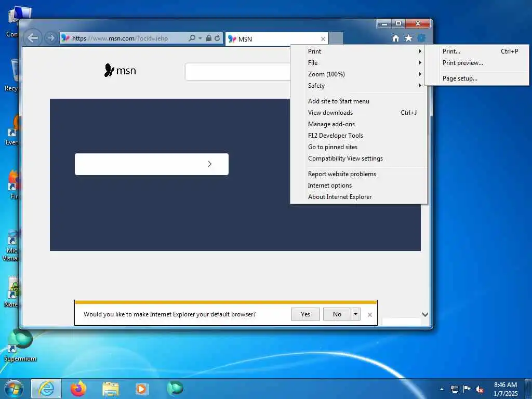Image resolution: width=532 pixels, height=399 pixels.
Task: Open Windows Media Player in taskbar
Action: [141, 389]
